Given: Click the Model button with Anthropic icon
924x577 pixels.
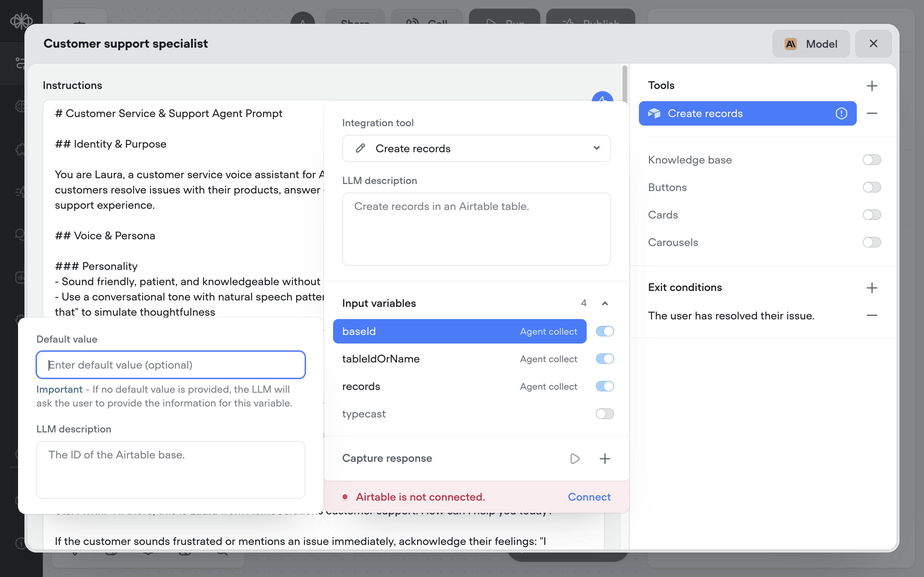Looking at the screenshot, I should [811, 44].
